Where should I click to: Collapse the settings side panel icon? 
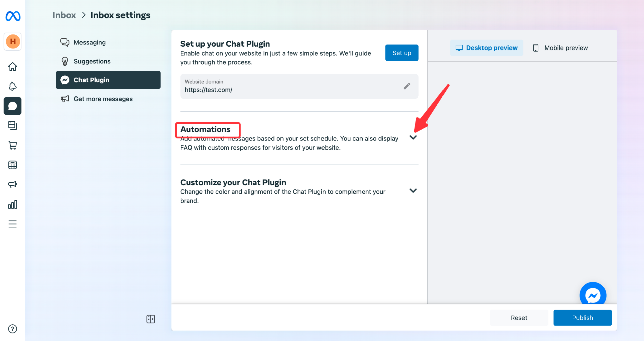pos(151,319)
